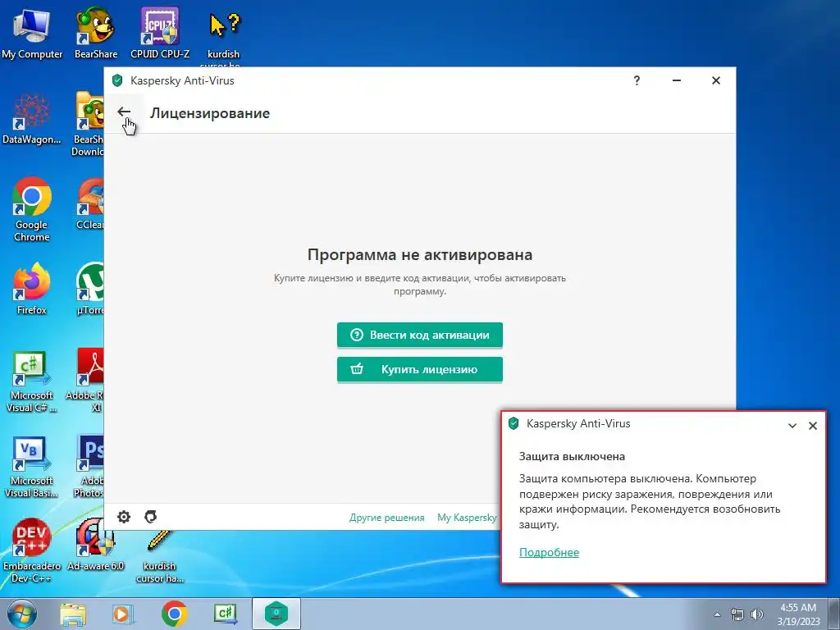This screenshot has height=630, width=840.
Task: Select Adobe Photoshop desktop shortcut
Action: pos(89,466)
